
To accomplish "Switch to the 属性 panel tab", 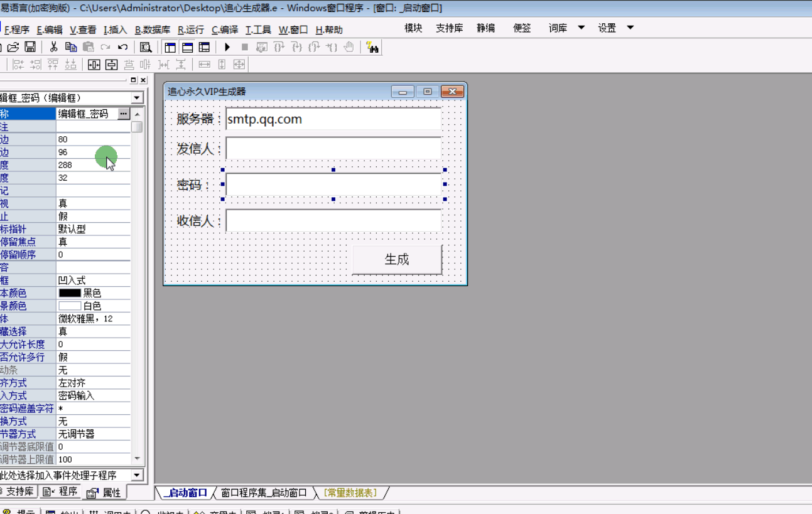I will coord(104,493).
